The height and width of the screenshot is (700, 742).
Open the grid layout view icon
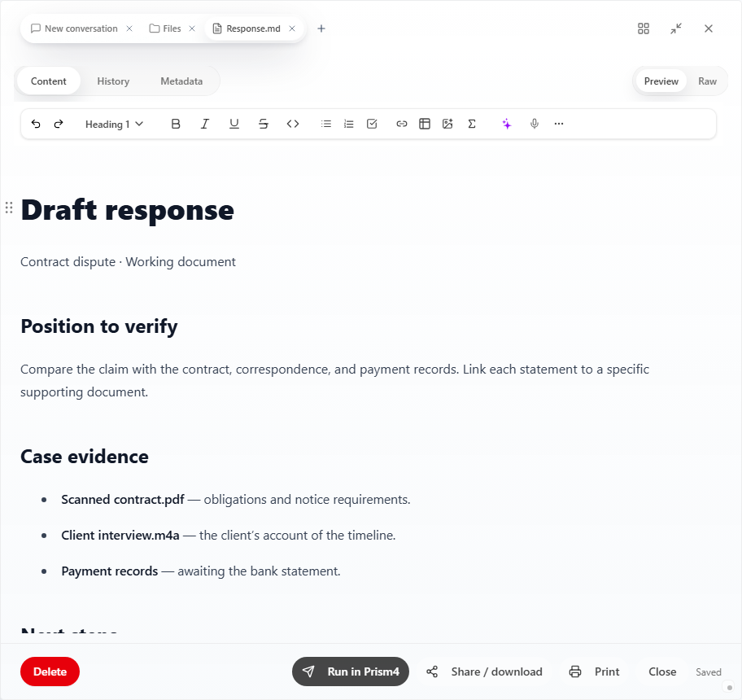click(x=644, y=28)
